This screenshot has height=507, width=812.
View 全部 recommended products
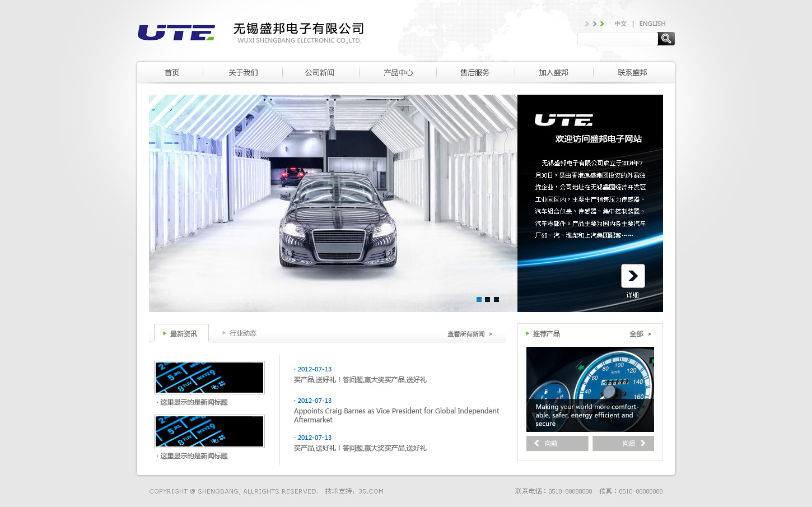pyautogui.click(x=640, y=334)
